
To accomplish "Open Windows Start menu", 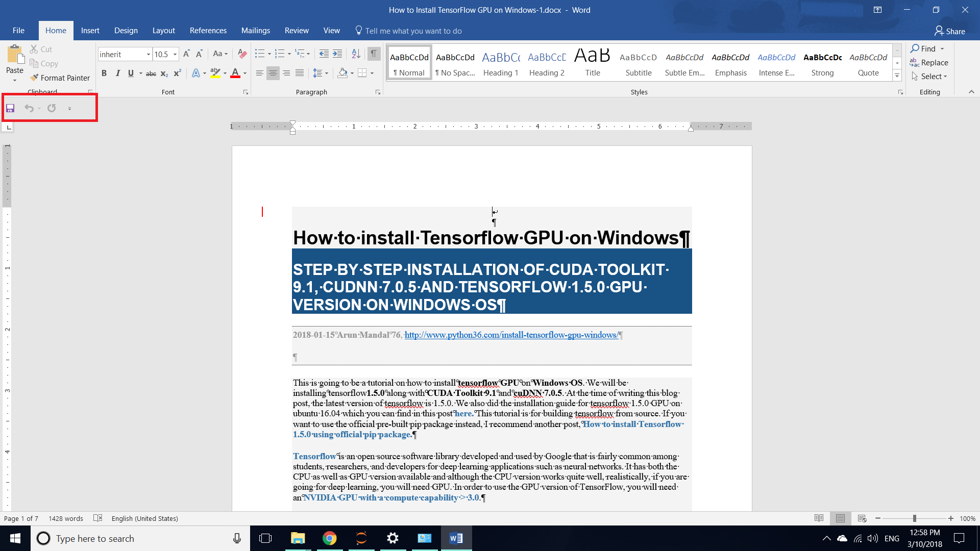I will [15, 538].
